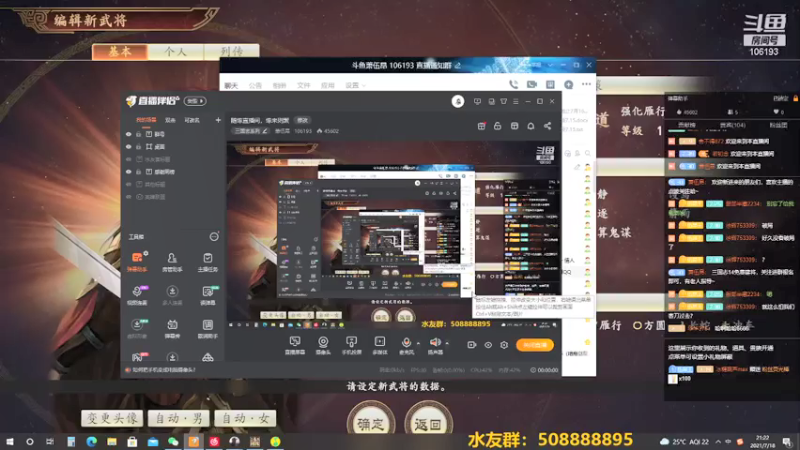Image resolution: width=800 pixels, height=450 pixels.
Task: Click the preview eye icon in the bottom bar
Action: pyautogui.click(x=488, y=345)
